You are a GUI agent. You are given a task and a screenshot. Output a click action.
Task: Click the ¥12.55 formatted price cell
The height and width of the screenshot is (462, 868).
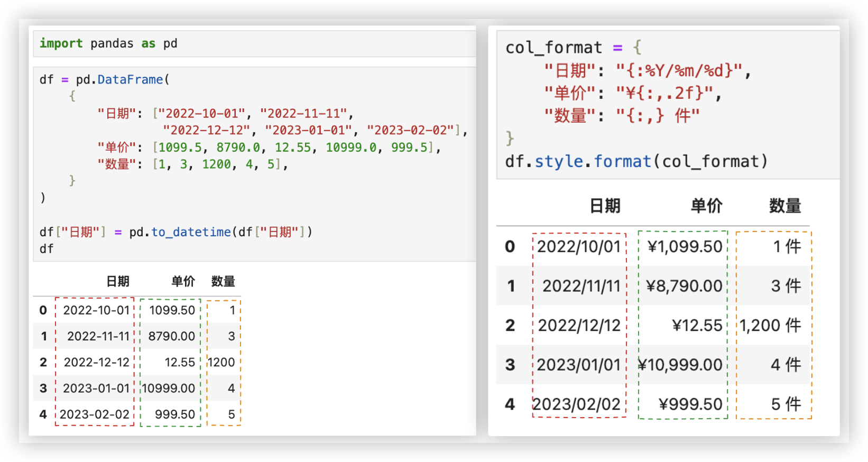pos(697,326)
